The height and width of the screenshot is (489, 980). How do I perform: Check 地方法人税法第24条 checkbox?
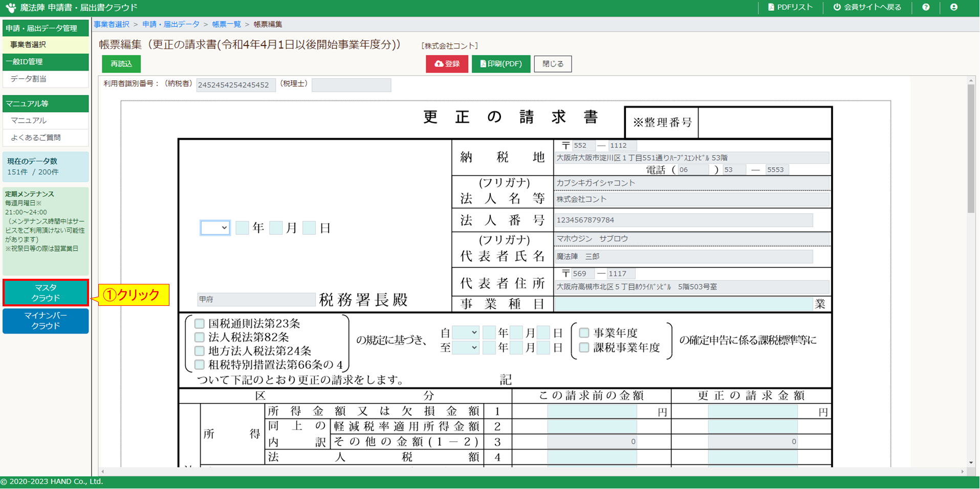click(200, 351)
